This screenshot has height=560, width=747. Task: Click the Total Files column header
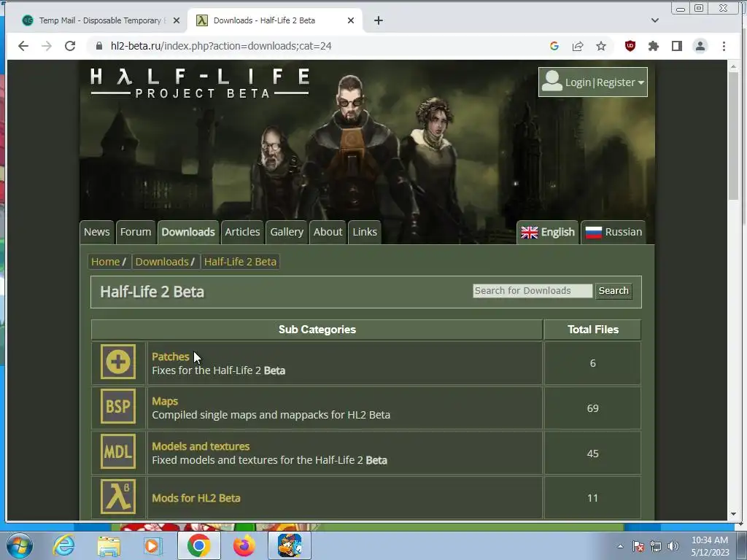[592, 330]
